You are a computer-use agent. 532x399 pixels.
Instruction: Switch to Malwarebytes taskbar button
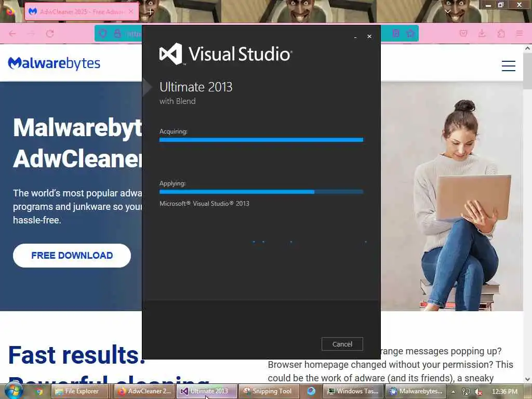[415, 391]
